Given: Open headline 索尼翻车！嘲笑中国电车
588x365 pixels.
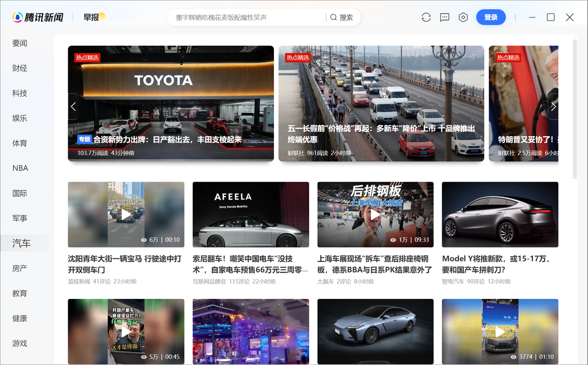Looking at the screenshot, I should (x=250, y=264).
